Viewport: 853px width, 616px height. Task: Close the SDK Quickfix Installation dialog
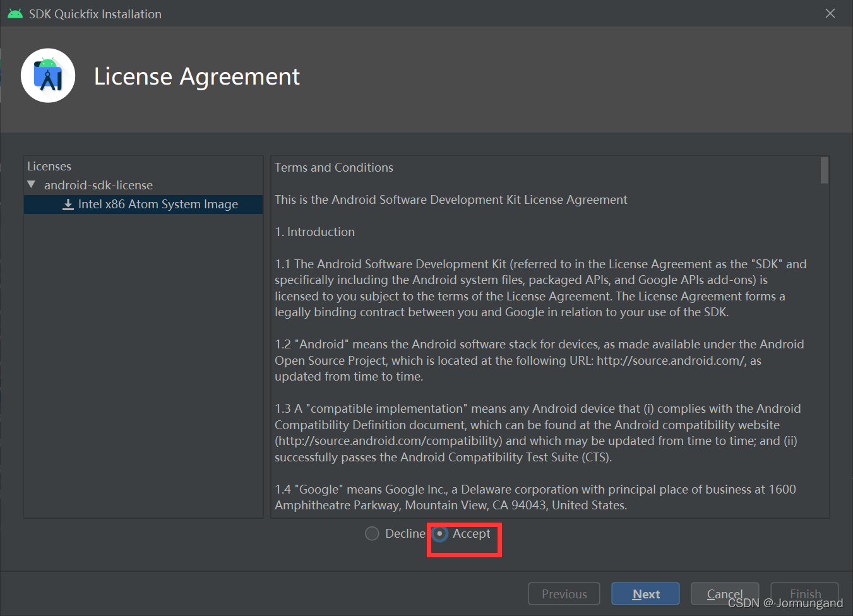point(830,13)
